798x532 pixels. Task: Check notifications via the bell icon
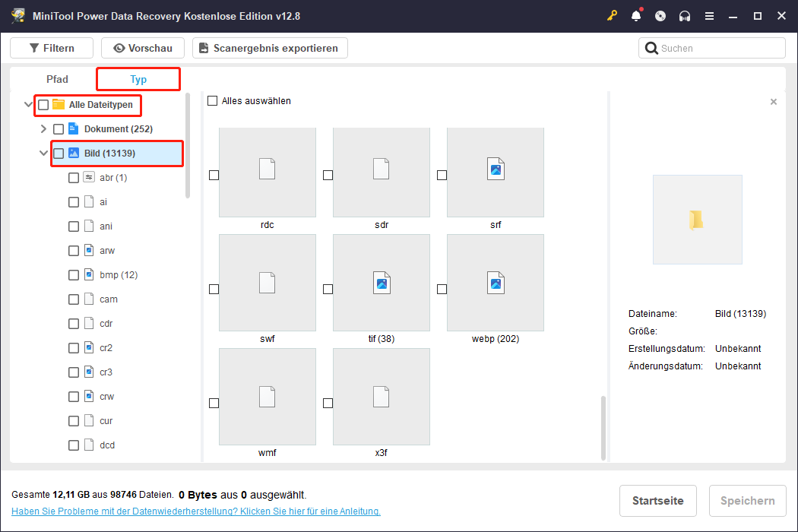[x=636, y=15]
